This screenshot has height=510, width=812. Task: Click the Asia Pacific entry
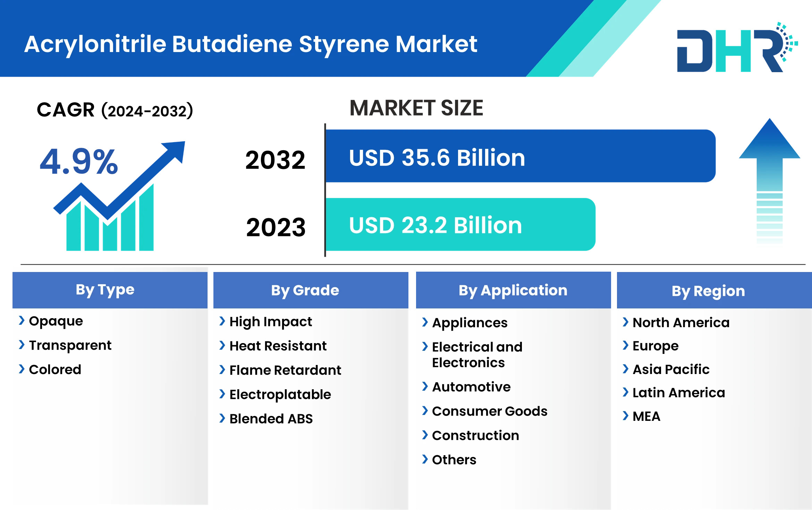[671, 369]
